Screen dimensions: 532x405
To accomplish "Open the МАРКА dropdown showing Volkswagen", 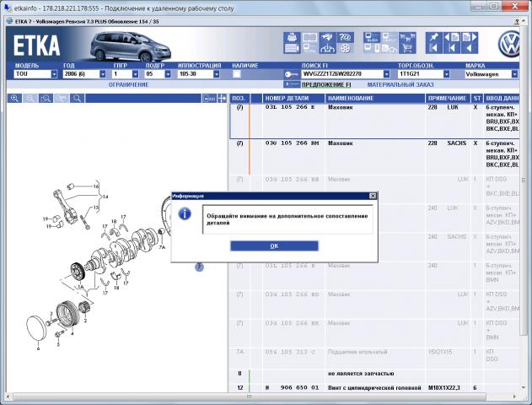I will click(x=515, y=74).
